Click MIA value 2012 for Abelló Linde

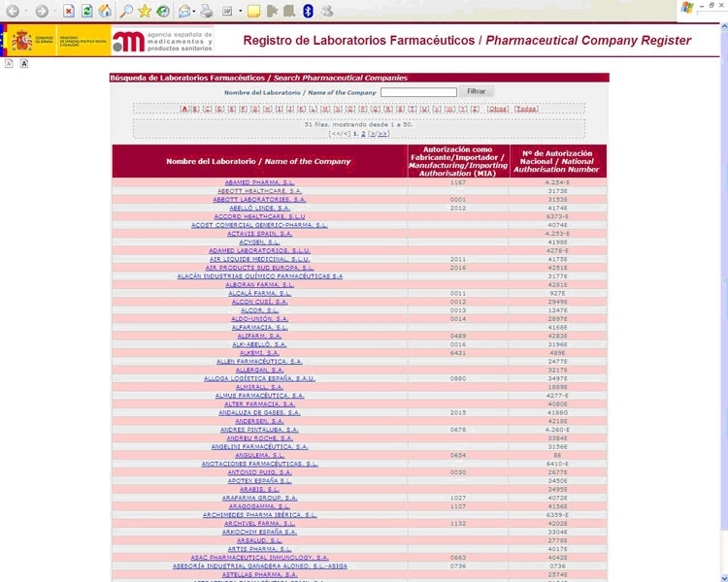[x=458, y=208]
